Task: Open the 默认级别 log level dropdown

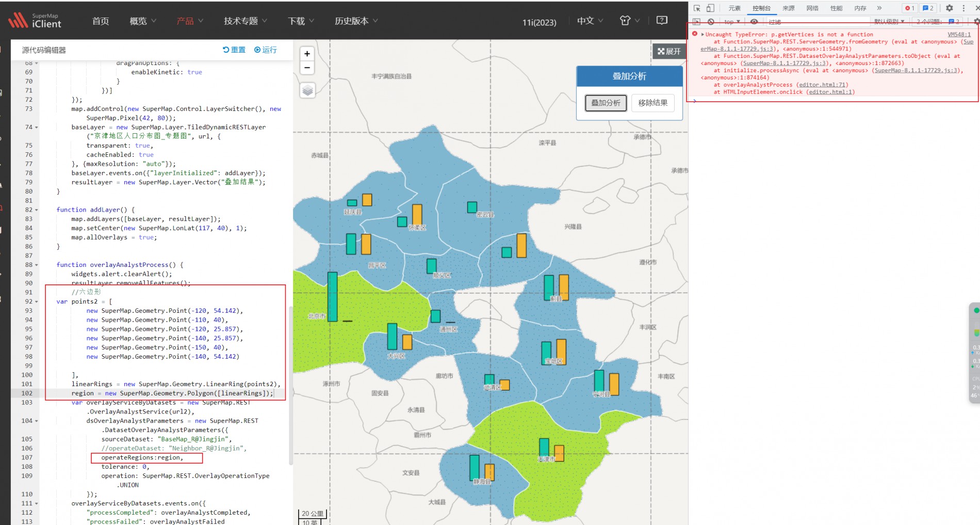Action: pos(889,22)
